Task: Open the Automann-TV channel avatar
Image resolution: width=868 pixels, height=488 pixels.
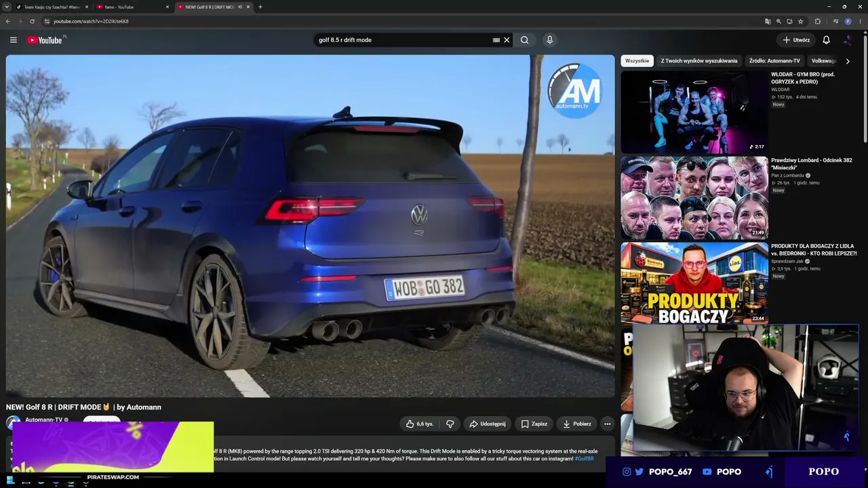Action: (x=14, y=424)
